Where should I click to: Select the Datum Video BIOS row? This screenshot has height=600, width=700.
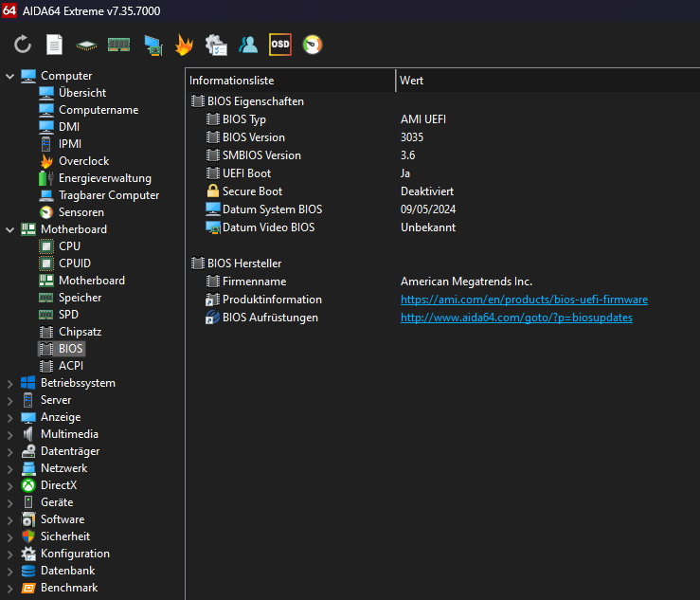point(268,227)
